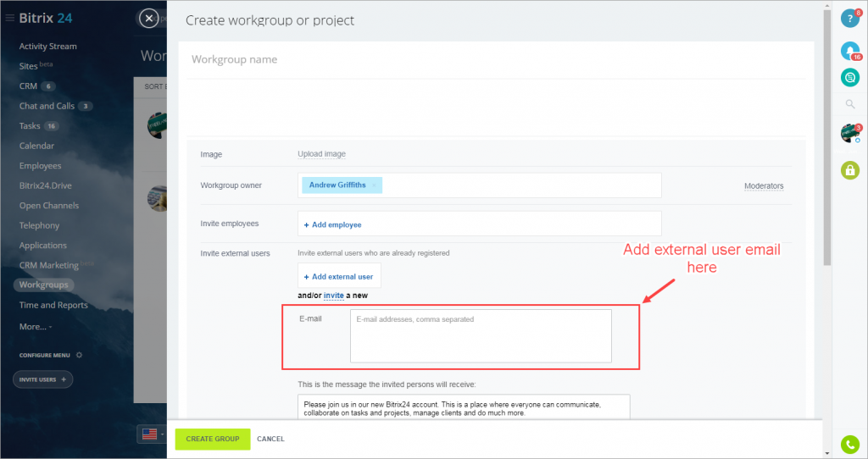Click the invite link after and/or
Screen dimensions: 868x459
pos(334,296)
